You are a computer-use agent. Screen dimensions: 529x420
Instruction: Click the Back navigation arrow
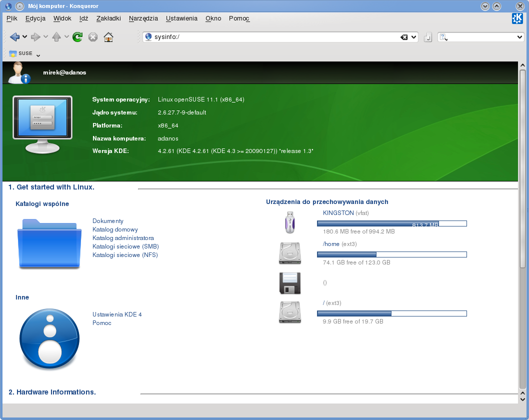coord(14,37)
